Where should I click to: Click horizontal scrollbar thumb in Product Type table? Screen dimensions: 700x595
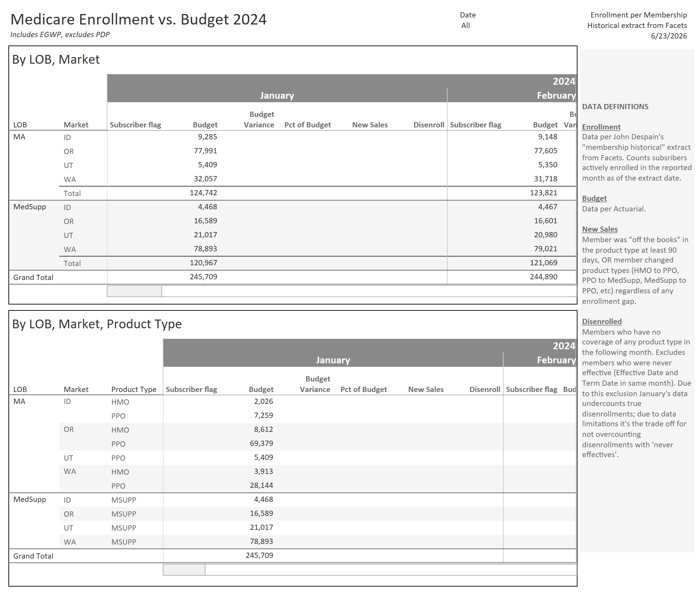[184, 570]
